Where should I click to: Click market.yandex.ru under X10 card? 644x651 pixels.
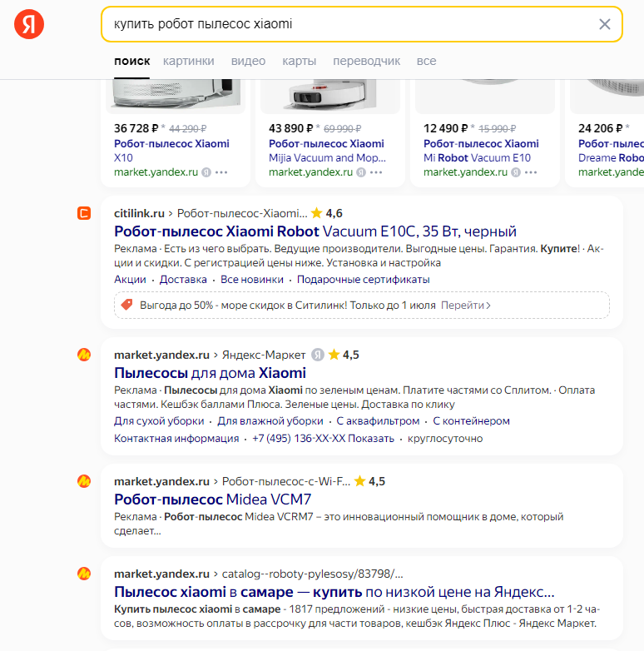tap(156, 172)
